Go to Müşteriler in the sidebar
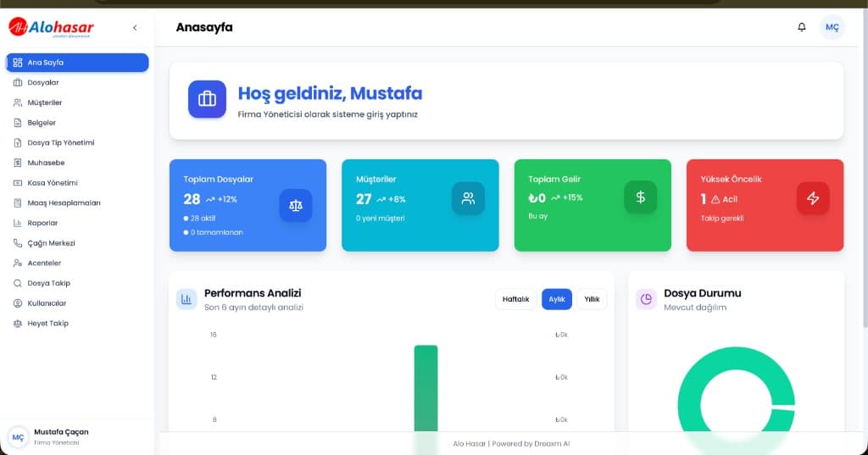This screenshot has height=455, width=868. [x=77, y=103]
